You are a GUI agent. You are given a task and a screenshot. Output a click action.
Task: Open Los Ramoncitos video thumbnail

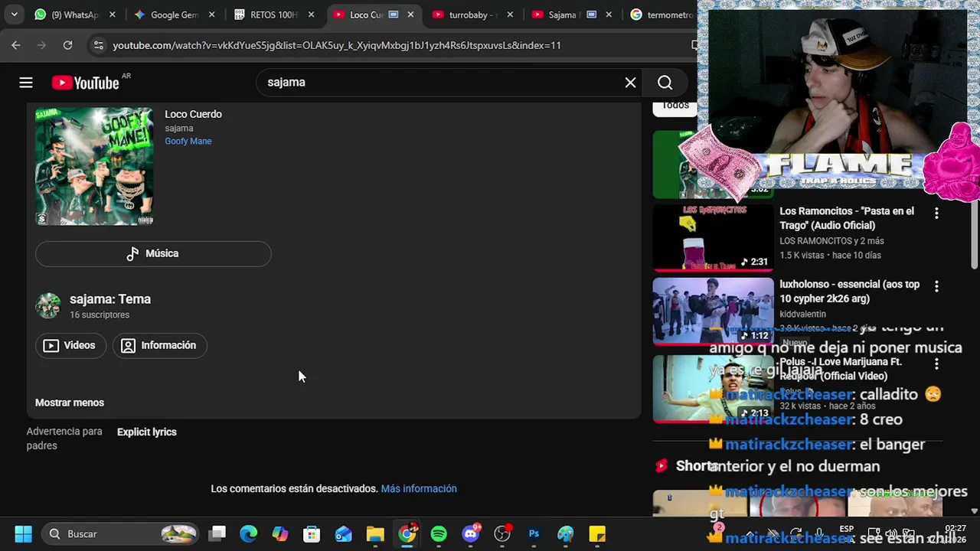(x=713, y=238)
